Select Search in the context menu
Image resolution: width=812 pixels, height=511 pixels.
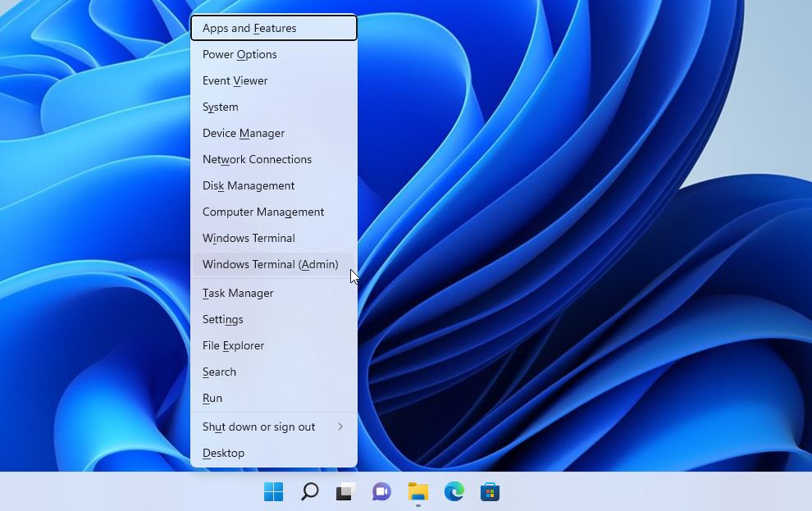point(274,372)
